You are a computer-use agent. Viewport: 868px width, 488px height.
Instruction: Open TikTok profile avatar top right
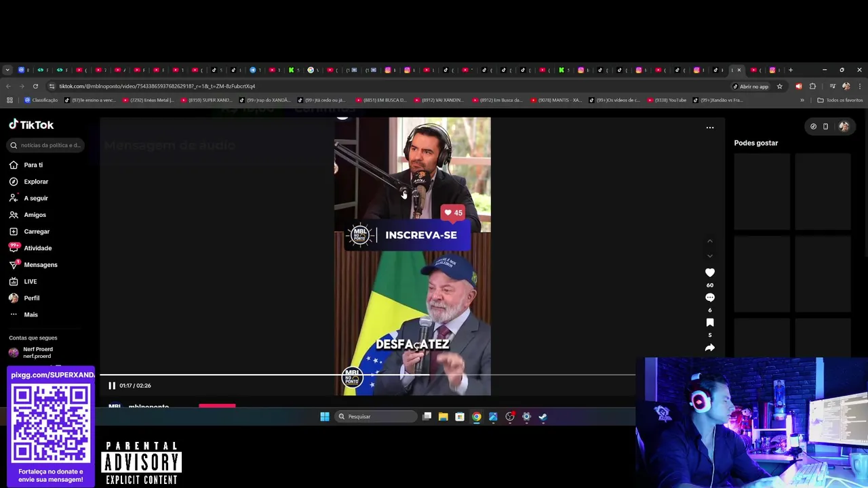pyautogui.click(x=844, y=126)
